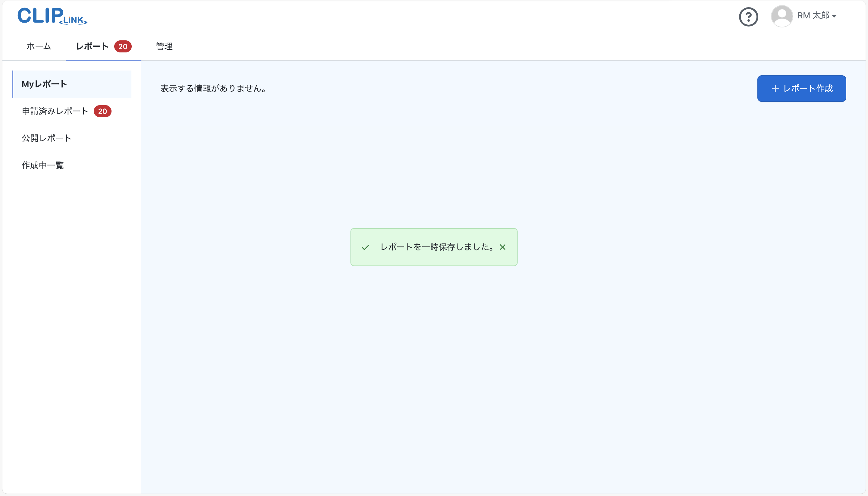Image resolution: width=868 pixels, height=496 pixels.
Task: Click the CLIP LiNK logo
Action: point(52,16)
